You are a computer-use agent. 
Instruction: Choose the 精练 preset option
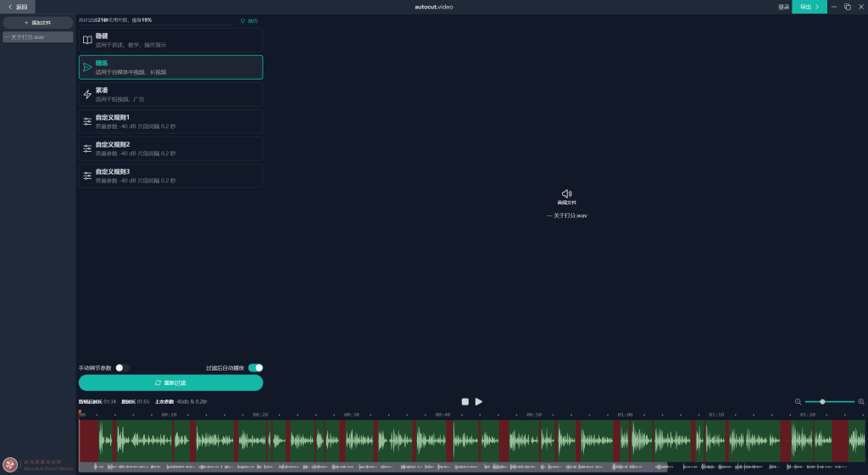tap(170, 67)
